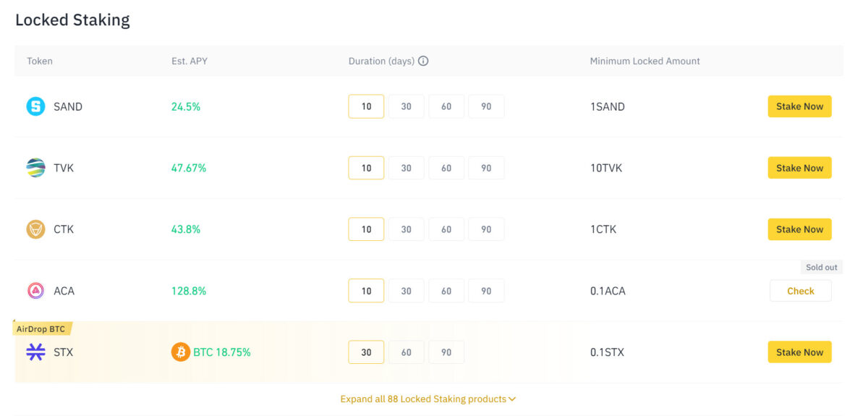Screen dimensions: 868x416
Task: Click the 1SAND minimum amount
Action: 608,106
